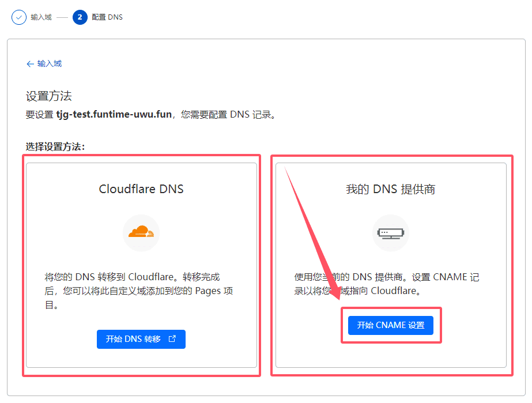This screenshot has width=532, height=403.
Task: Click the Cloudflare DNS card title
Action: click(141, 189)
